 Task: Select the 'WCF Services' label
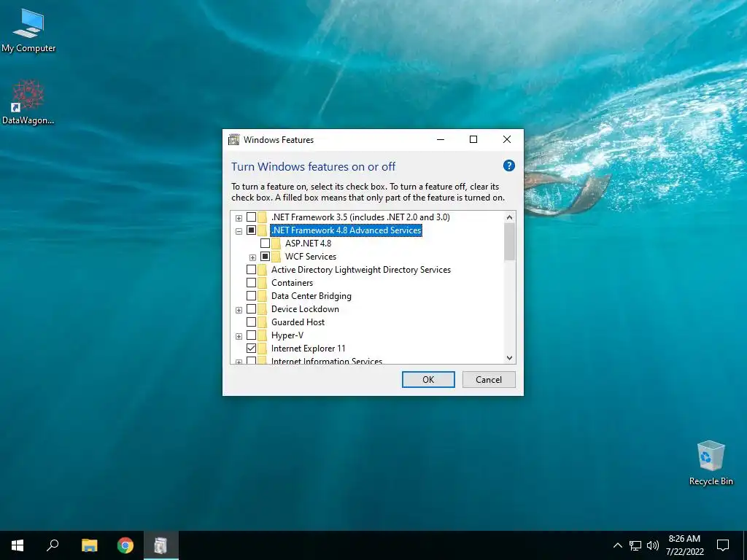coord(311,257)
